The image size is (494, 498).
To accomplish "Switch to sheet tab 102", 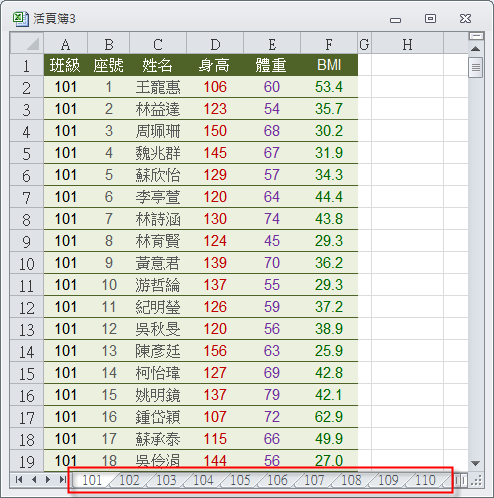I will point(129,480).
